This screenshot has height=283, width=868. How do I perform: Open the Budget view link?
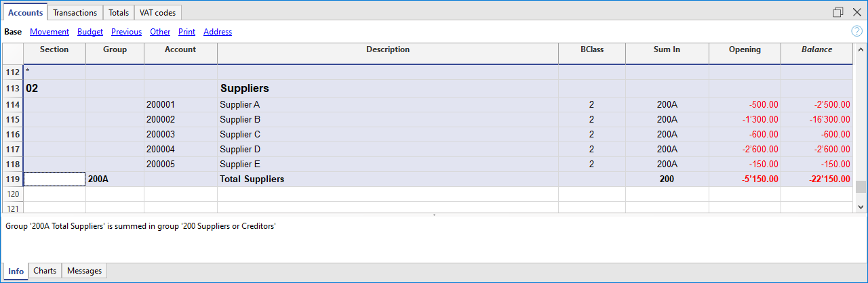(x=90, y=32)
